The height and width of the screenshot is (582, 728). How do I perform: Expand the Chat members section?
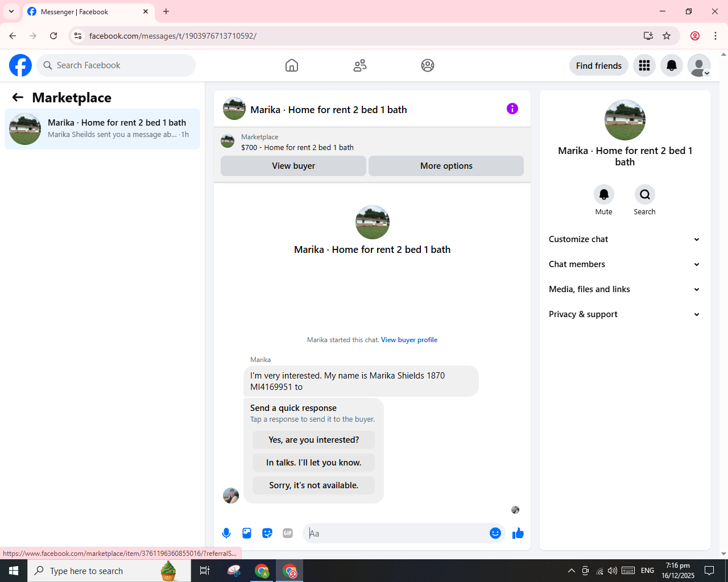624,264
